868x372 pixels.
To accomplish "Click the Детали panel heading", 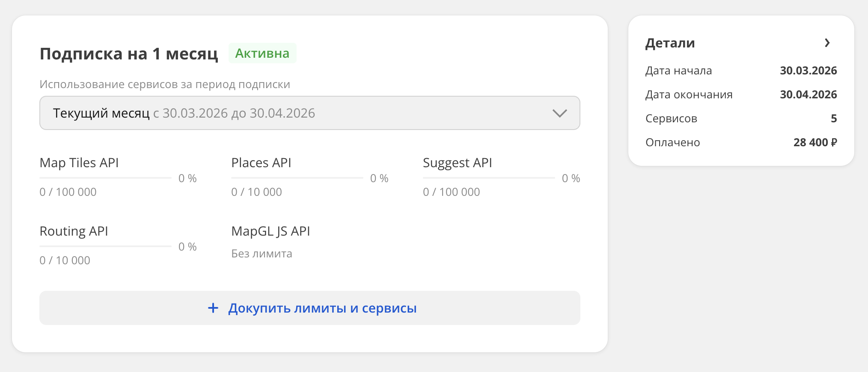I will pos(670,43).
